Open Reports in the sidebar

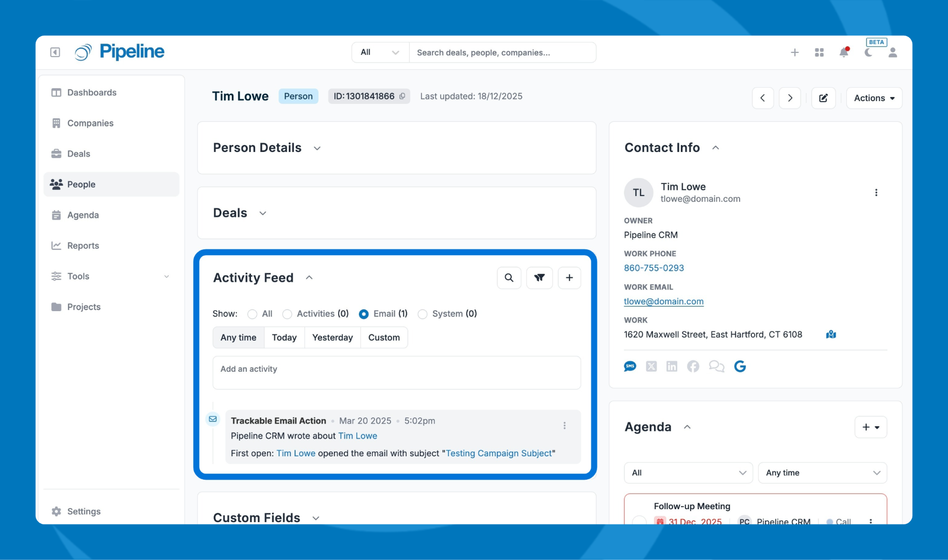(x=83, y=246)
